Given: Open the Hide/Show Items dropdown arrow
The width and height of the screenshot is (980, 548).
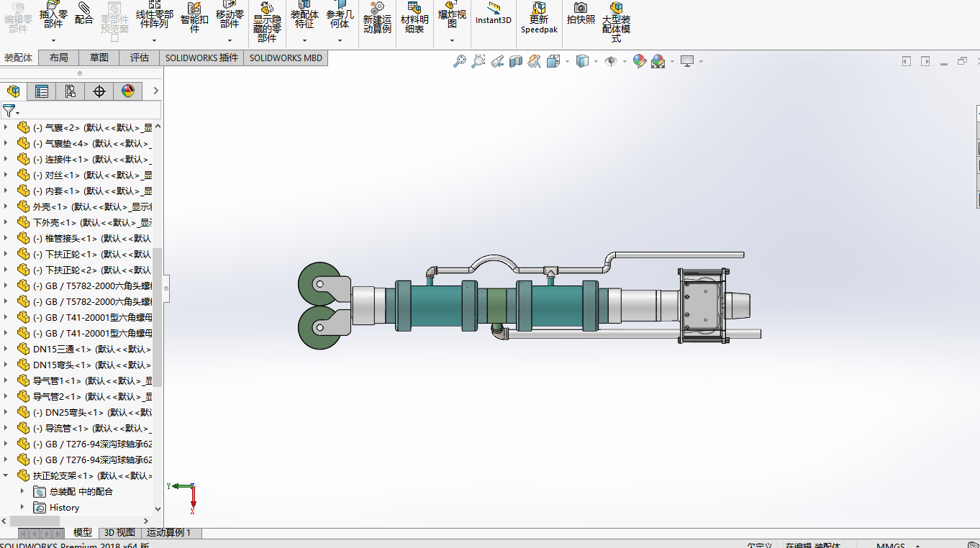Looking at the screenshot, I should (625, 62).
